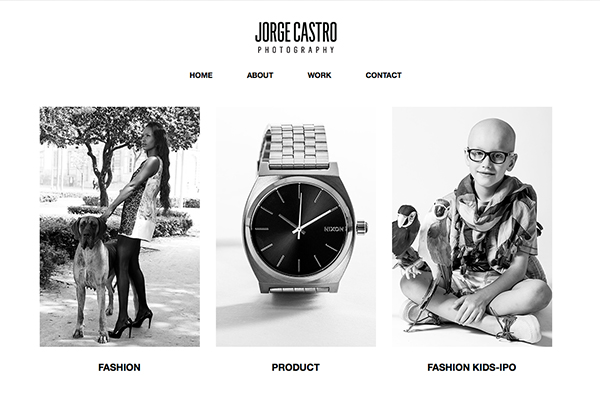Click the PRODUCT caption link

coord(295,367)
